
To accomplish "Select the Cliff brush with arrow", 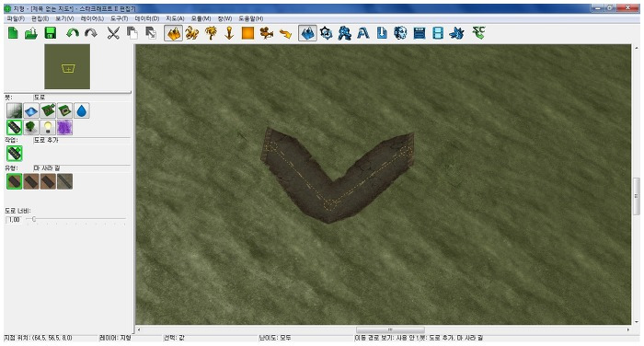I will tap(48, 110).
